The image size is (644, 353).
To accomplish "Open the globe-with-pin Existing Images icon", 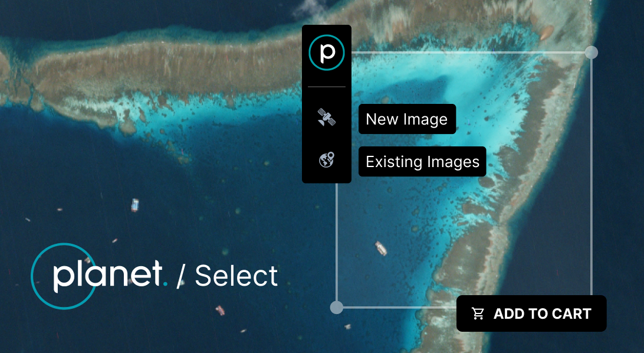I will point(327,160).
